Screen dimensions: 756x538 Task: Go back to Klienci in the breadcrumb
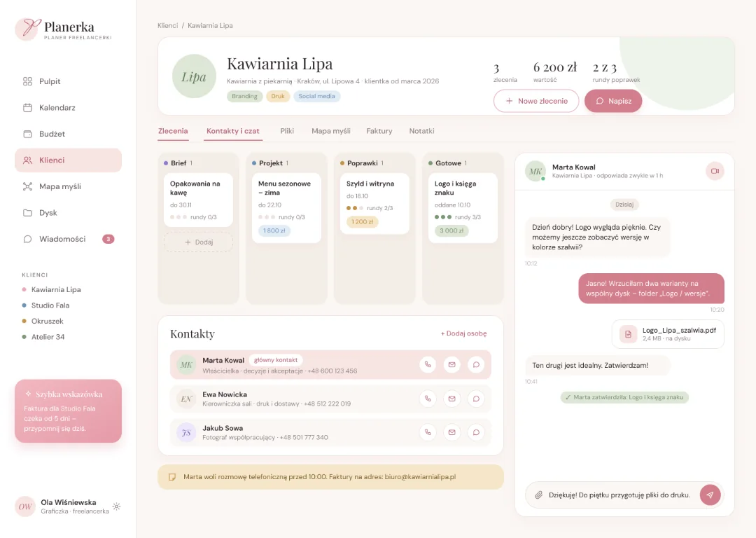pyautogui.click(x=167, y=26)
